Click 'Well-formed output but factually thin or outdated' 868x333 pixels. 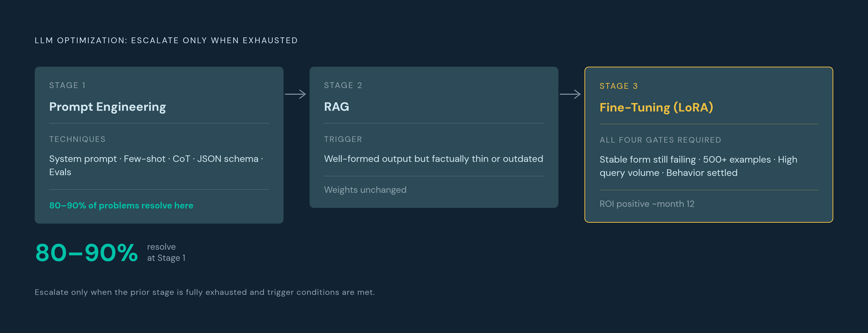point(434,159)
